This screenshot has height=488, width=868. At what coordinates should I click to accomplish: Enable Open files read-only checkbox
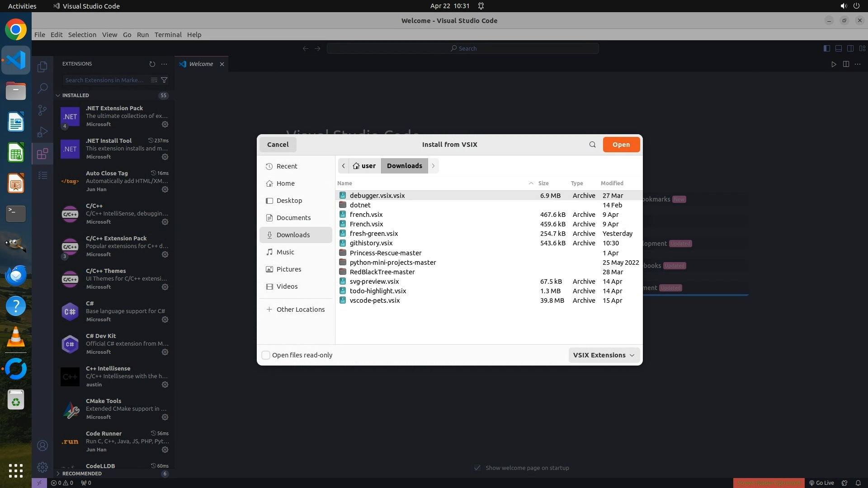(266, 355)
